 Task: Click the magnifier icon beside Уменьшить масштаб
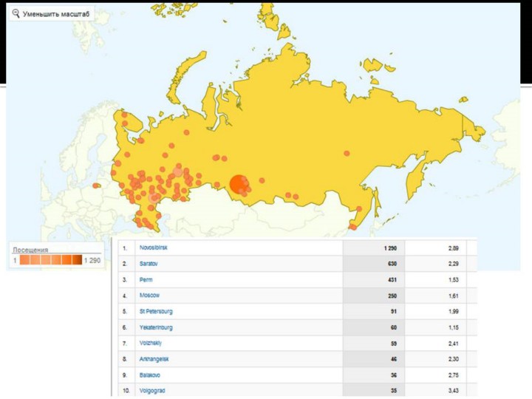(16, 14)
